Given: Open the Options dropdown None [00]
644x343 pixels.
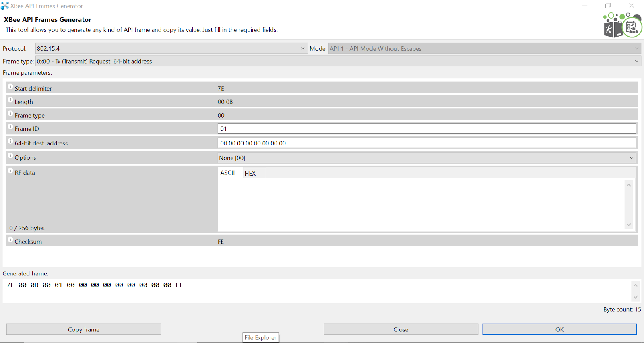Looking at the screenshot, I should pos(427,158).
